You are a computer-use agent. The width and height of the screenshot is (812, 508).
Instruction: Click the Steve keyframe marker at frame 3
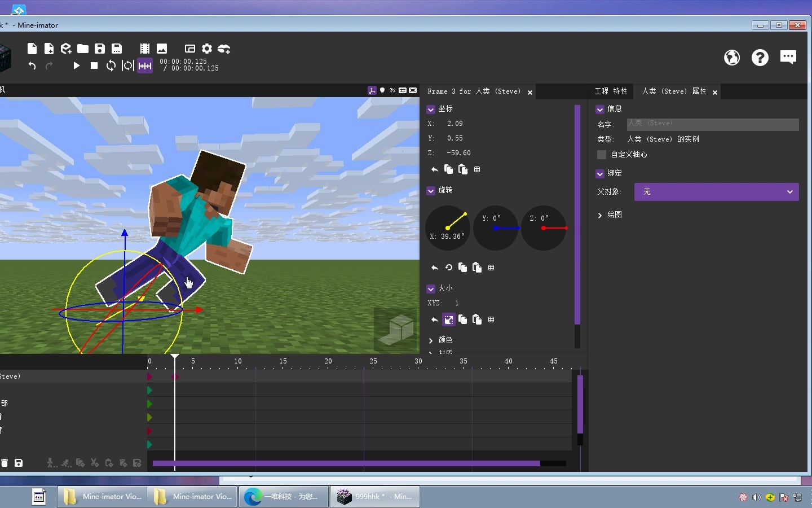(175, 376)
